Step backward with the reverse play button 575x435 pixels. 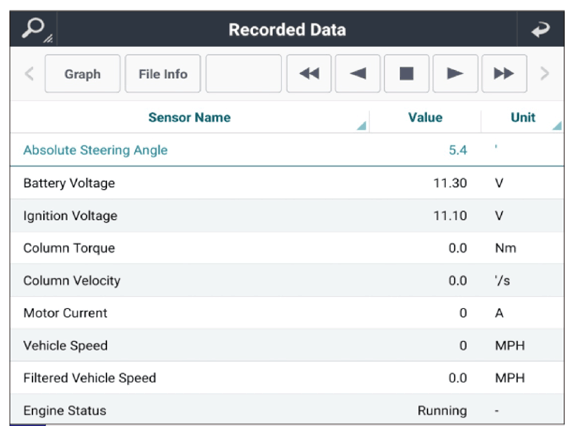tap(358, 73)
